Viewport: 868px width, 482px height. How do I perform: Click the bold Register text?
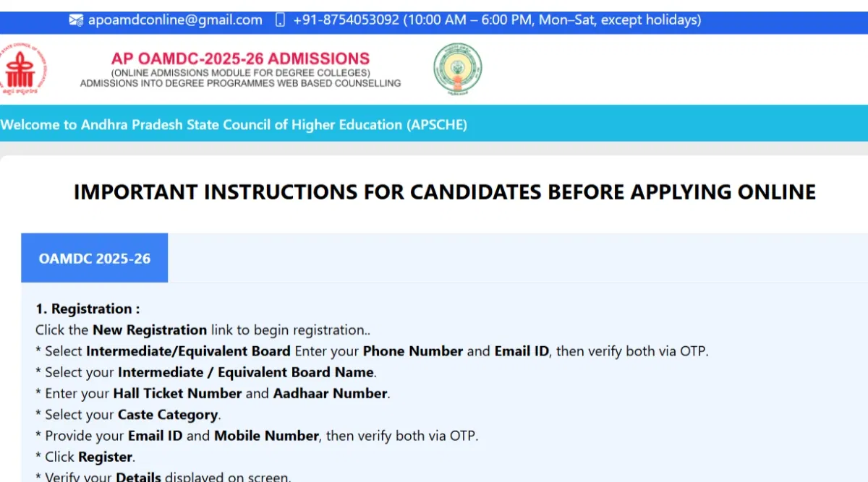click(x=105, y=457)
